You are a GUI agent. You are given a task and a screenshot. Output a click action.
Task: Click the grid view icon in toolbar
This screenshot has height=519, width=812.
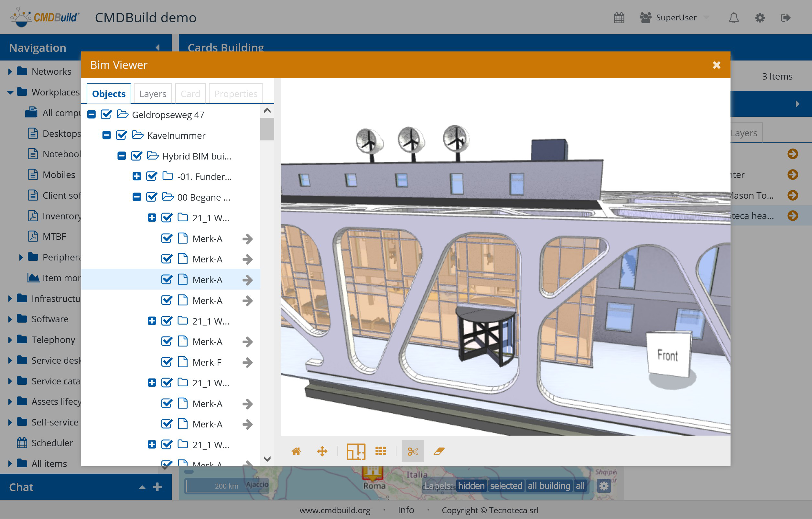click(x=381, y=451)
